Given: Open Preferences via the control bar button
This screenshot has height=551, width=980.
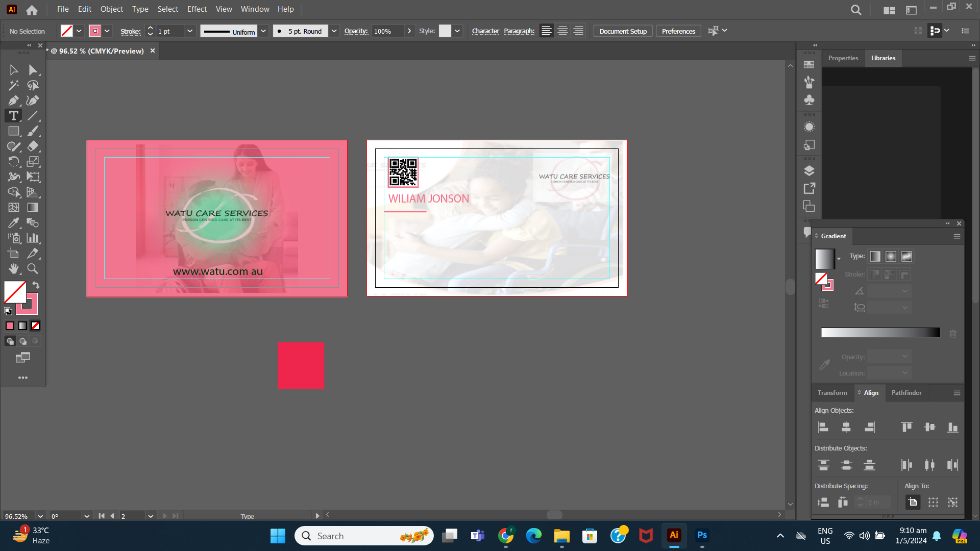Looking at the screenshot, I should 678,31.
